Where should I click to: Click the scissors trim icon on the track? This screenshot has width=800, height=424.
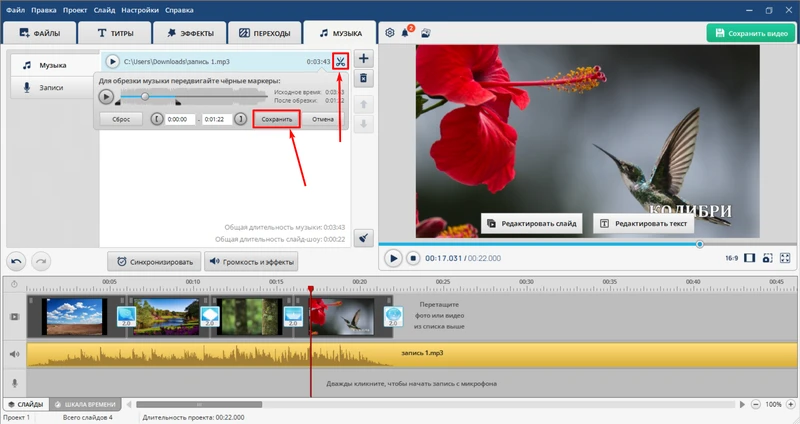click(341, 61)
